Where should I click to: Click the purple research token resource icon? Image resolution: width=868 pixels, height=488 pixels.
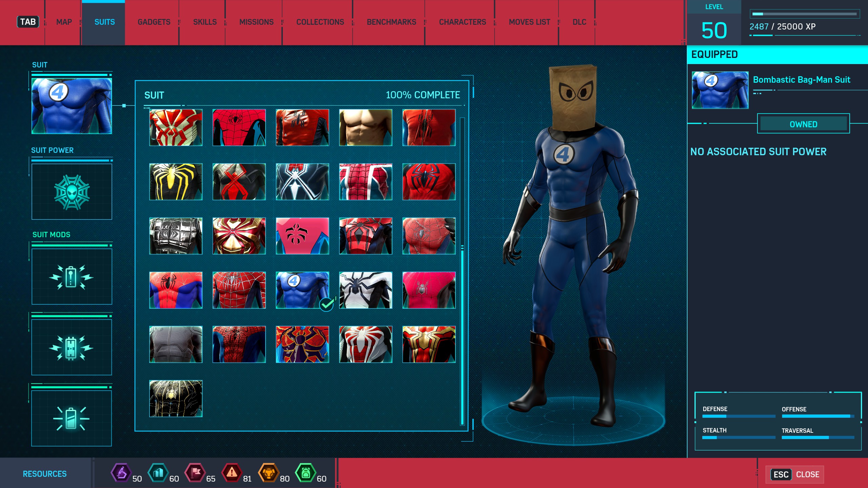pyautogui.click(x=121, y=473)
